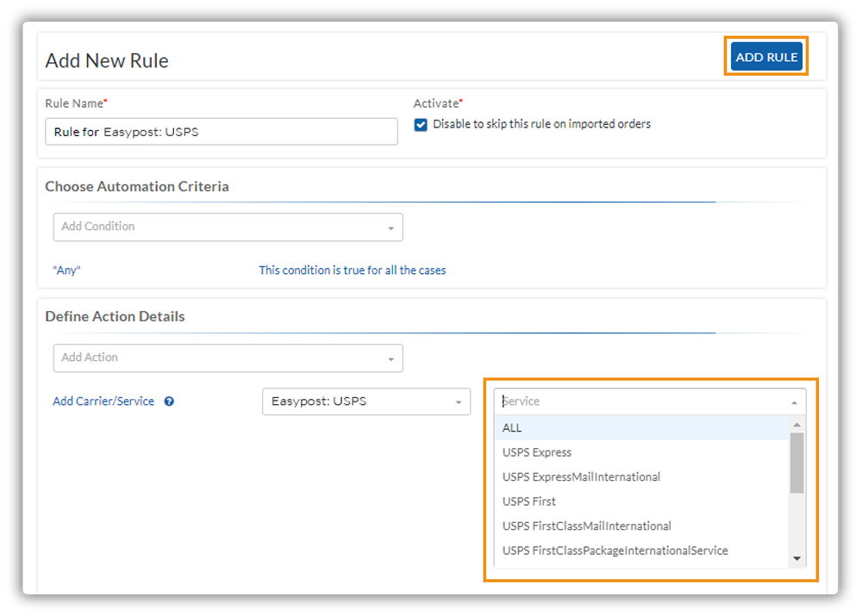Expand the Add Action dropdown
Screen dimensions: 862x616
tap(228, 358)
